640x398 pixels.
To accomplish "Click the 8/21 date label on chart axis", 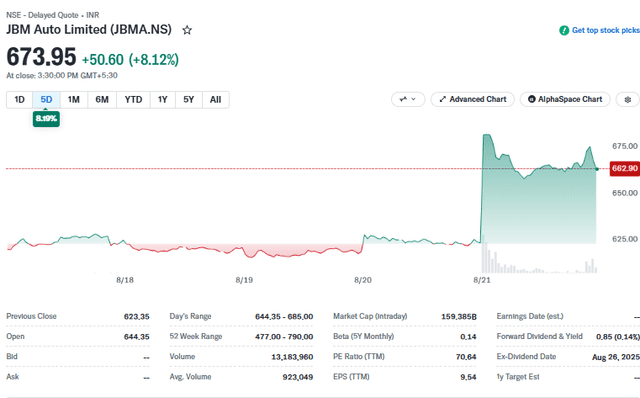I will click(x=482, y=280).
